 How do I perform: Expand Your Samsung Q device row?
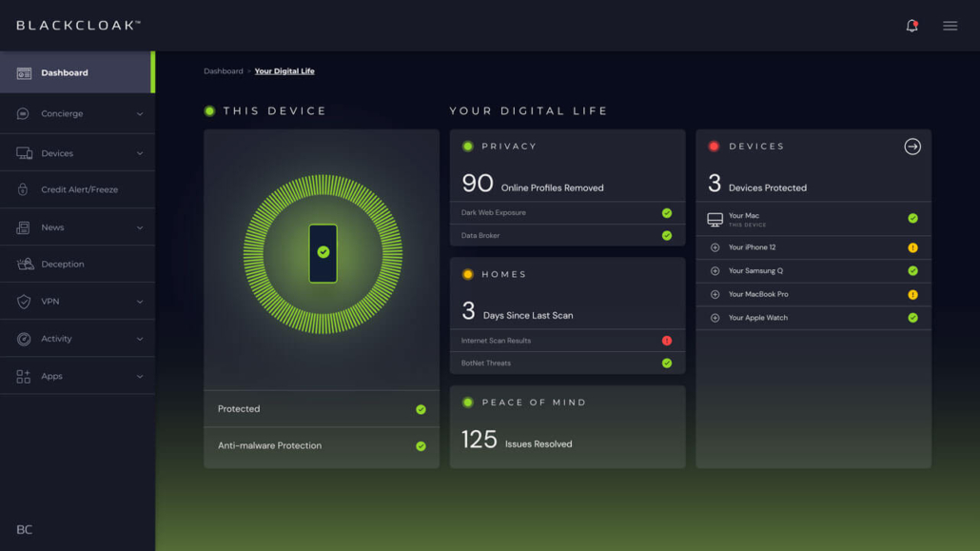pyautogui.click(x=715, y=271)
